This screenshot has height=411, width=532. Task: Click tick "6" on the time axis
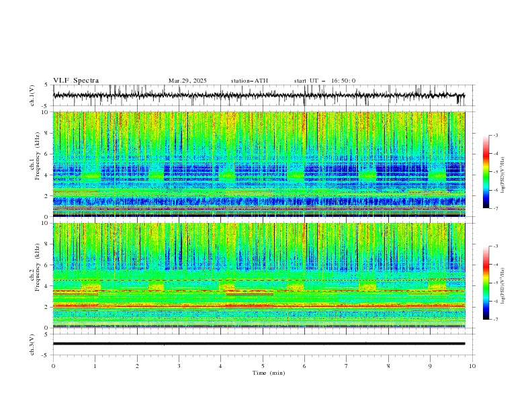point(304,366)
